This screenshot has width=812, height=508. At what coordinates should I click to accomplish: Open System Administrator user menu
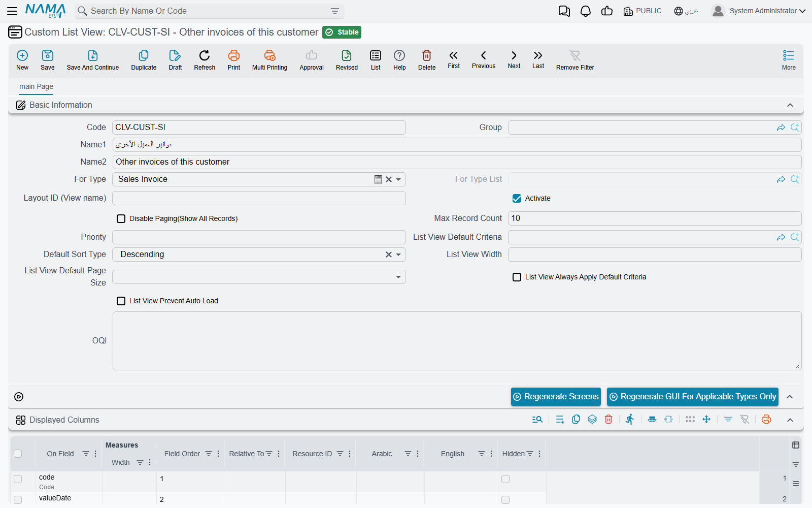[759, 11]
